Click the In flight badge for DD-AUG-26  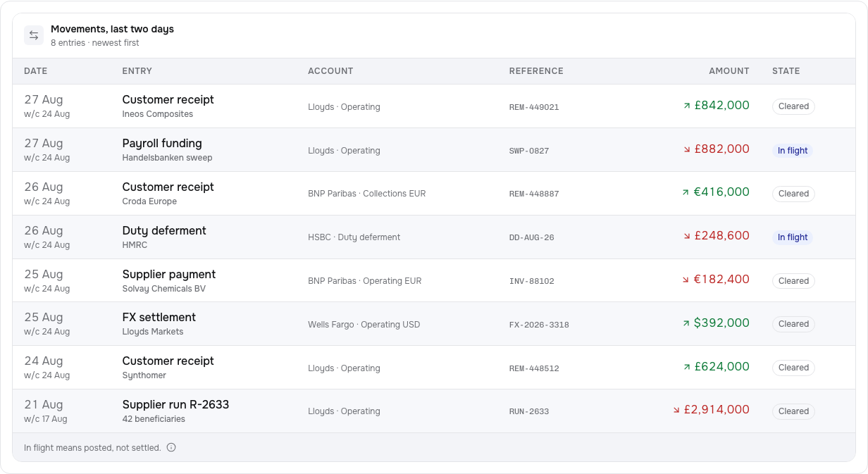click(793, 237)
